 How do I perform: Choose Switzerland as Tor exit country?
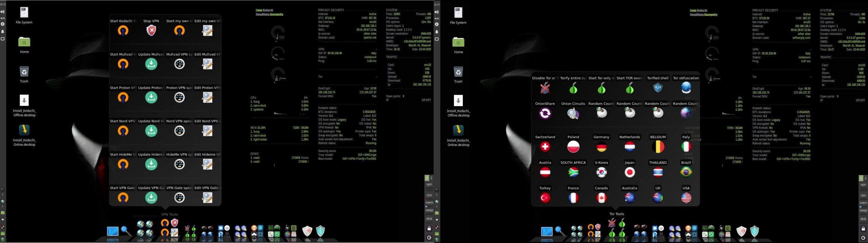pyautogui.click(x=545, y=147)
